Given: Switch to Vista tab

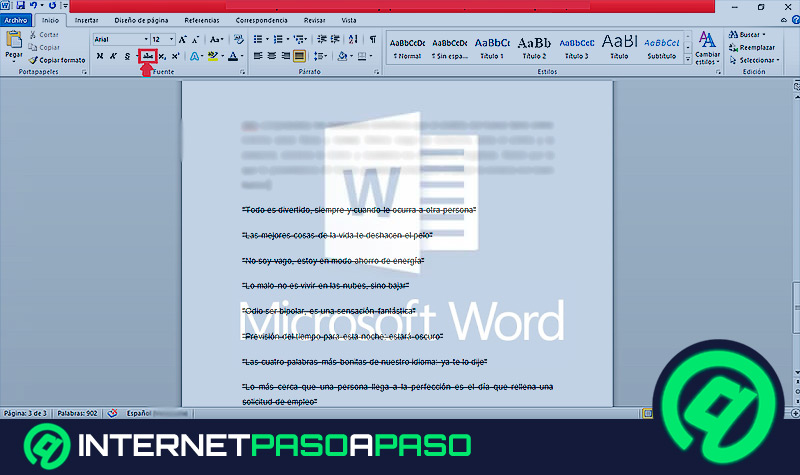Looking at the screenshot, I should point(348,20).
